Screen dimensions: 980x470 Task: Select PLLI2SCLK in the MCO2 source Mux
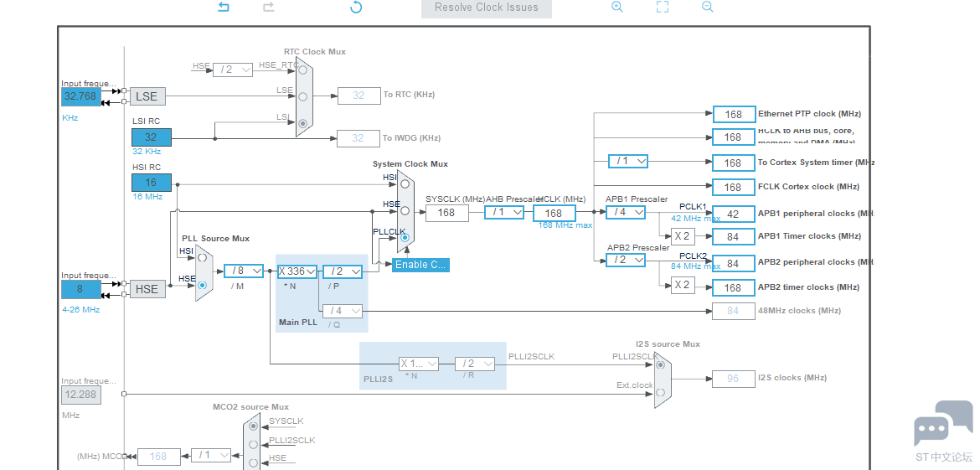tap(253, 444)
